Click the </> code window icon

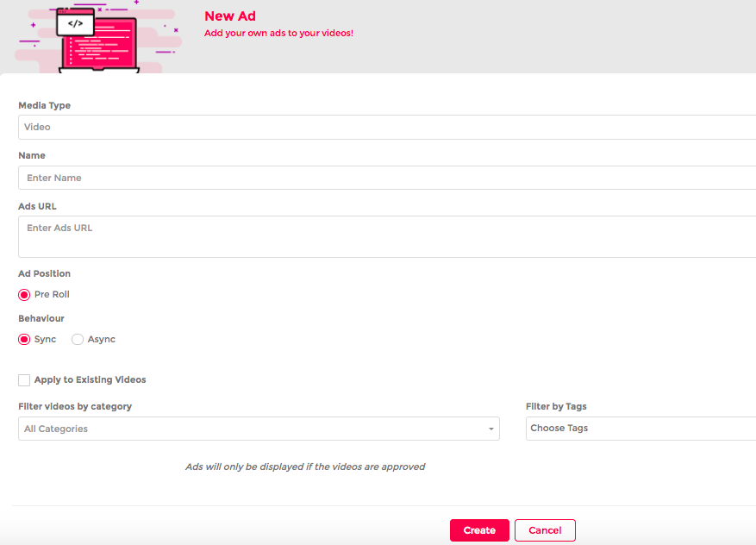tap(75, 23)
